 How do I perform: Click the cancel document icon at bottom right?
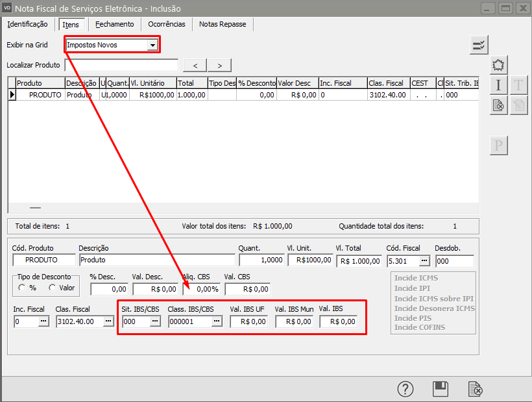pyautogui.click(x=476, y=388)
